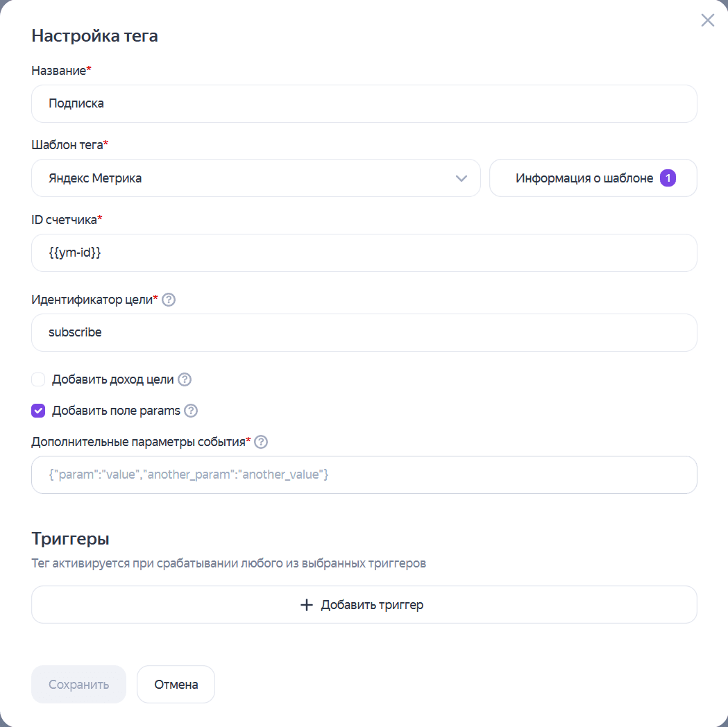
Task: Click the Сохранить button
Action: [78, 684]
